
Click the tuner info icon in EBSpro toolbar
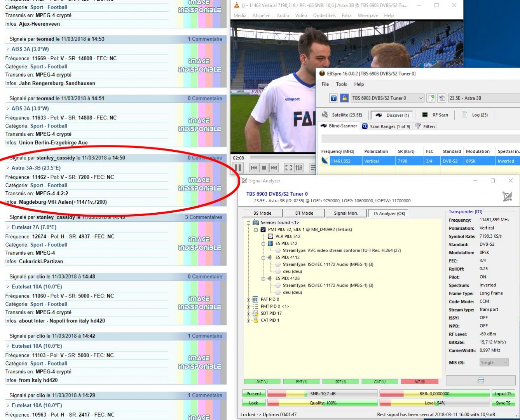point(333,98)
